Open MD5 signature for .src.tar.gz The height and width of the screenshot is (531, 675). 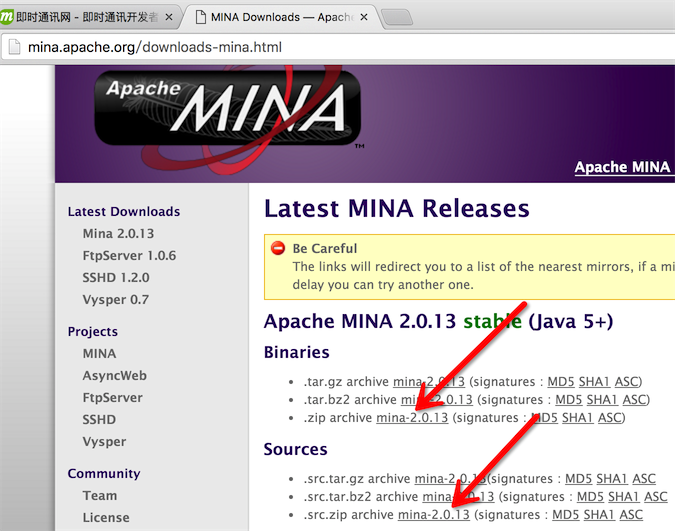coord(579,479)
